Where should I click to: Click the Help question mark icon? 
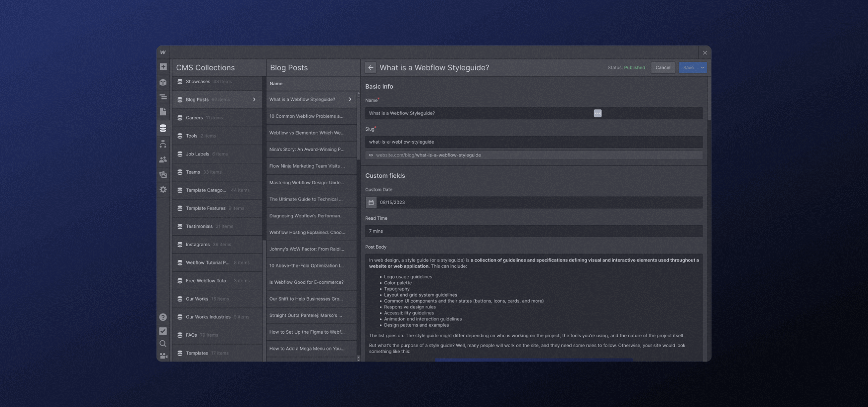pyautogui.click(x=163, y=317)
